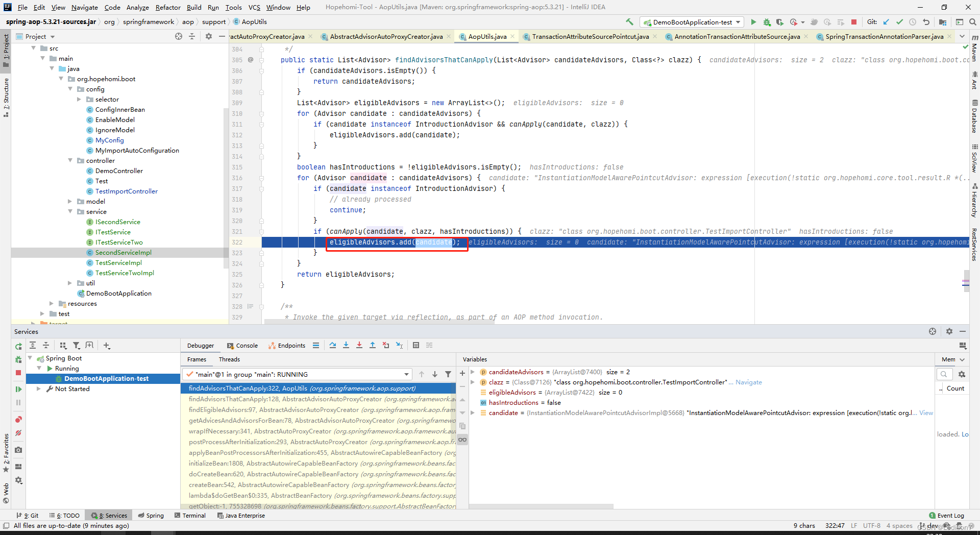
Task: Click locate/scroll-from-source icon in Project panel
Action: click(x=179, y=36)
